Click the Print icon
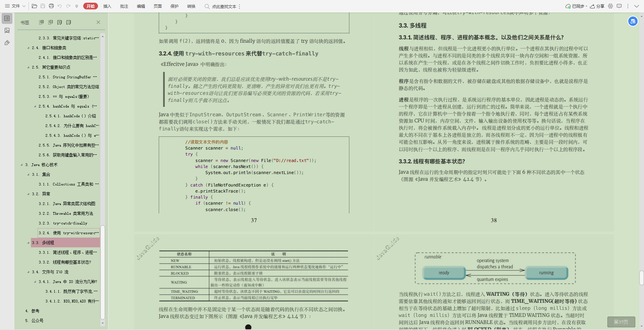Screen dimensions: 644x330 click(x=51, y=6)
